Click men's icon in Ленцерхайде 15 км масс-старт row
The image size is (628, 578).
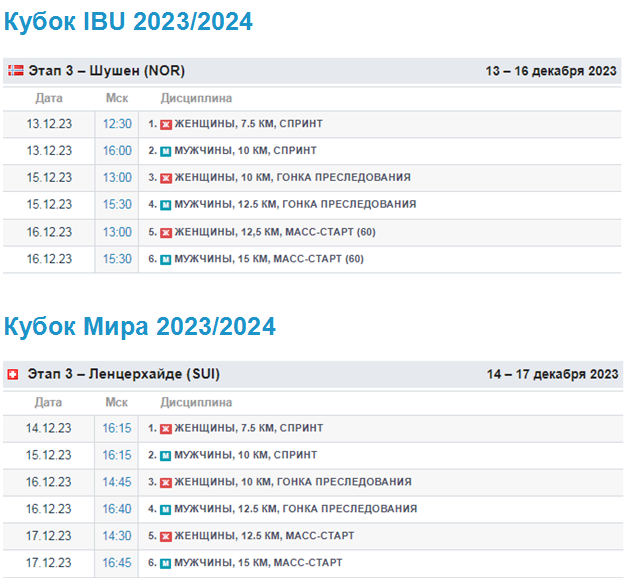(x=166, y=563)
